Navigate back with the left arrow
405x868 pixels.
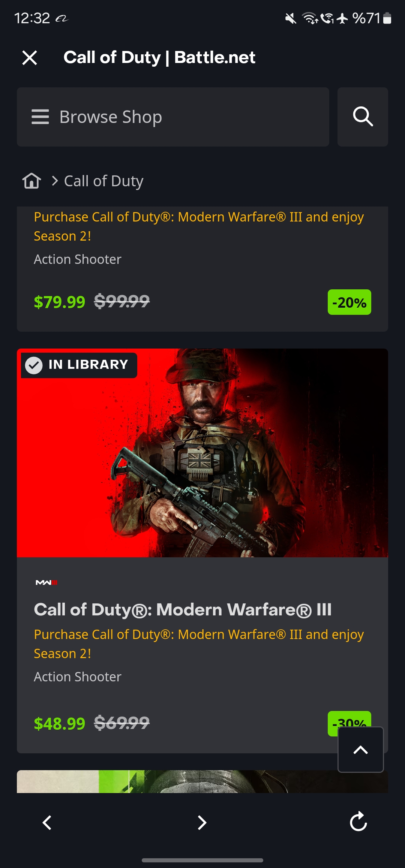[47, 823]
